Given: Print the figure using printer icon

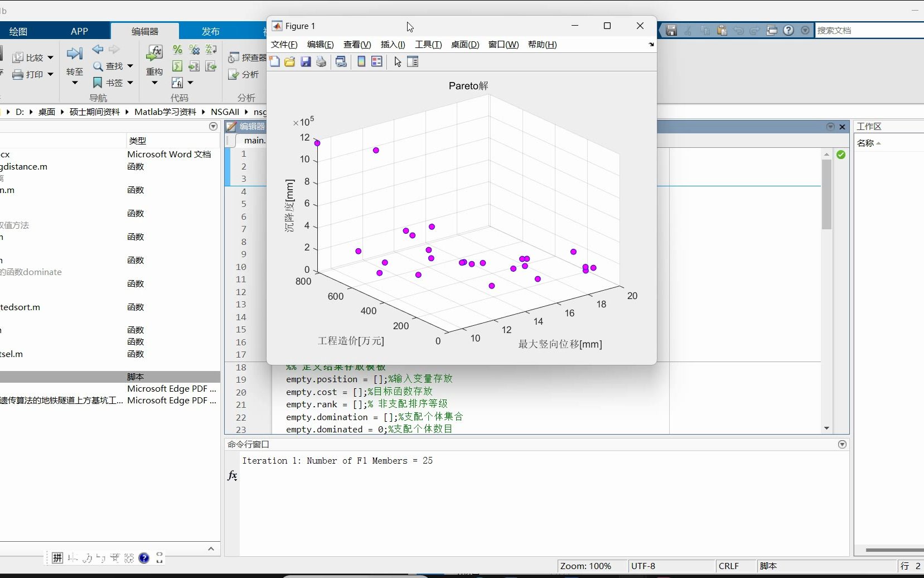Looking at the screenshot, I should (321, 62).
